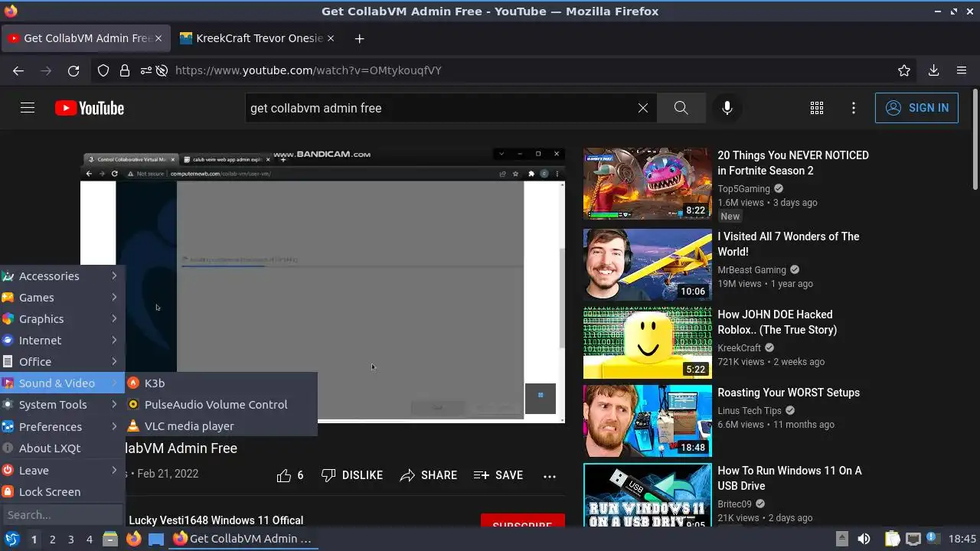This screenshot has height=551, width=980.
Task: Expand the Leave submenu
Action: coord(62,470)
